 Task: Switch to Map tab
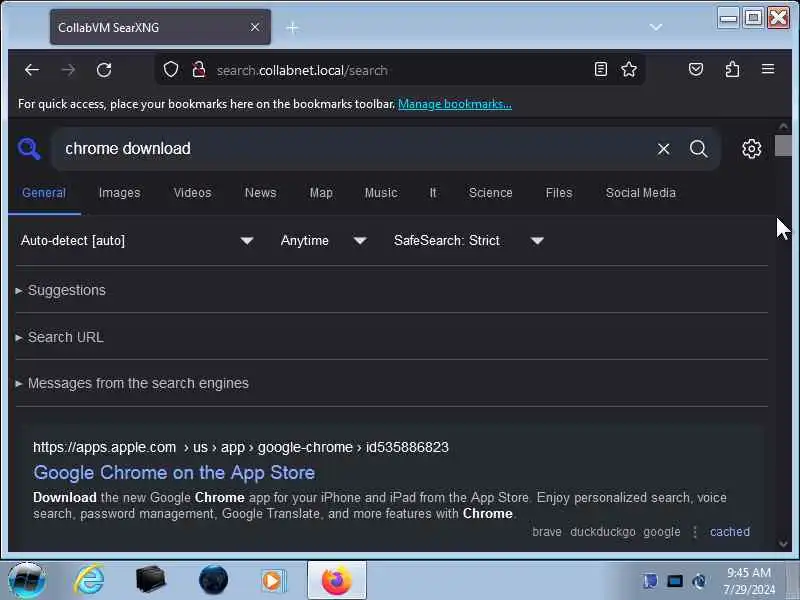pyautogui.click(x=321, y=193)
